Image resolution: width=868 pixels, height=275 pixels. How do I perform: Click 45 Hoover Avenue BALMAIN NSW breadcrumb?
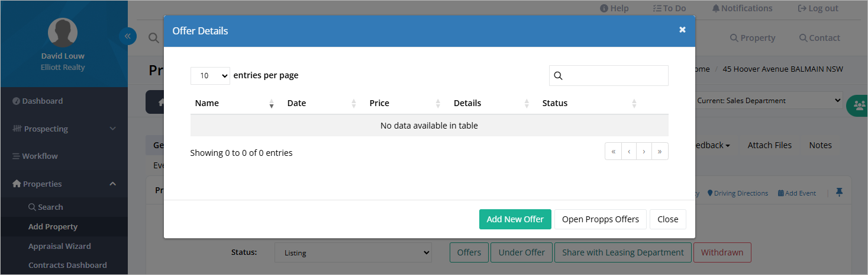tap(783, 69)
